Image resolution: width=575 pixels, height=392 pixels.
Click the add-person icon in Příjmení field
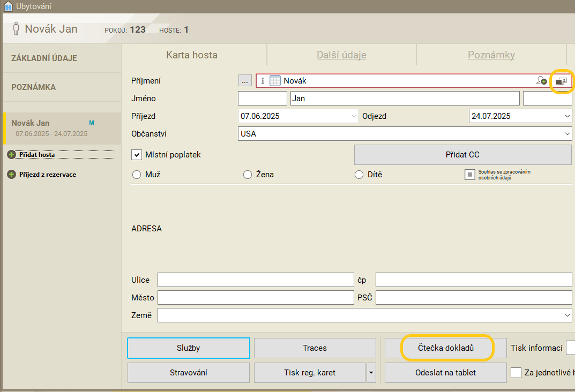[x=541, y=81]
